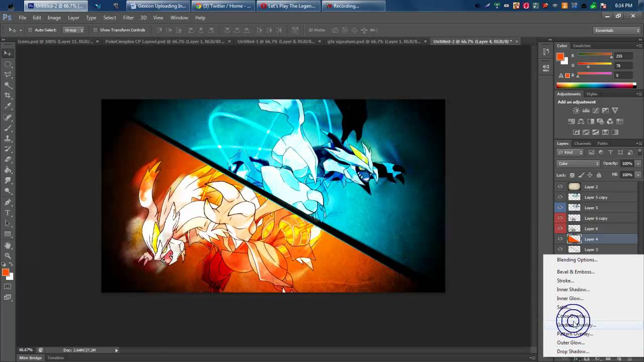Add a Levels adjustment
This screenshot has width=644, height=362.
click(586, 111)
